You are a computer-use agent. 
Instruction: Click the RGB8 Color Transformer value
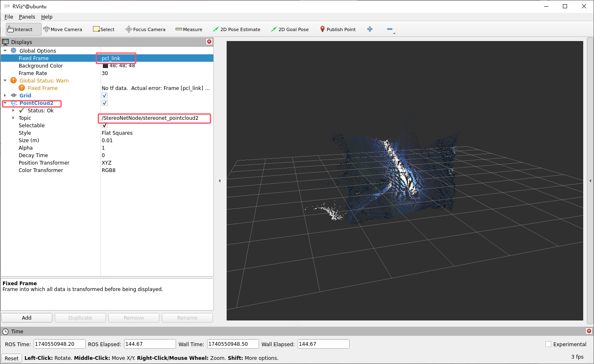108,170
